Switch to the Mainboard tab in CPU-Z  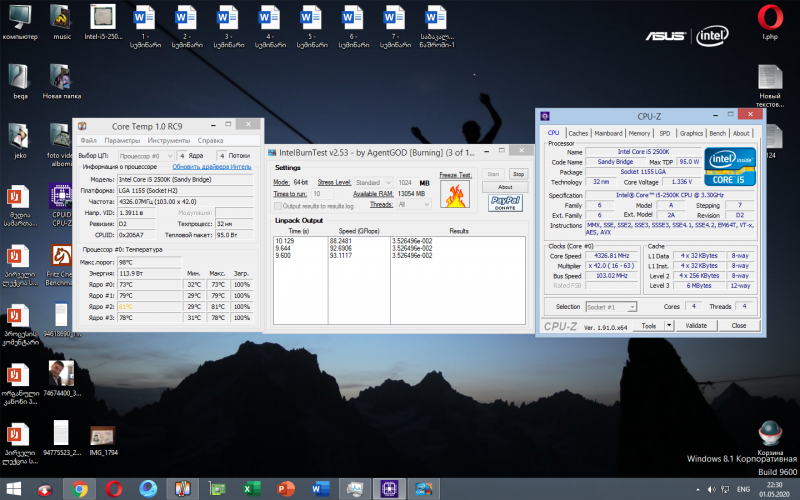pyautogui.click(x=608, y=133)
